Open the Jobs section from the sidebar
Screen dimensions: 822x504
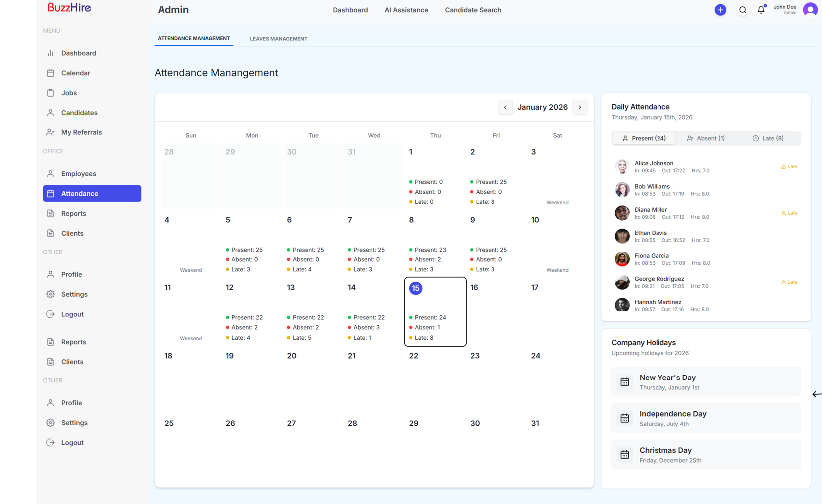69,93
